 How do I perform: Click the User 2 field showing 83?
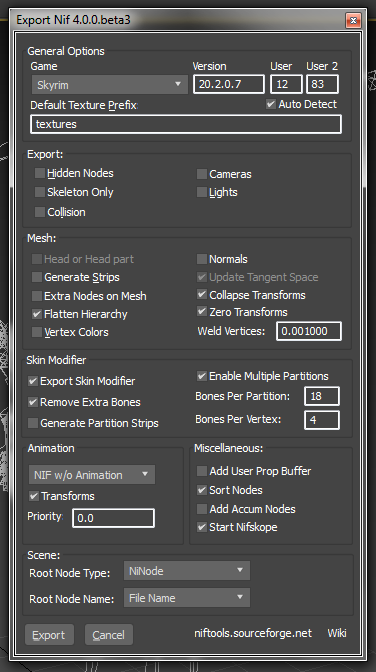tap(322, 84)
